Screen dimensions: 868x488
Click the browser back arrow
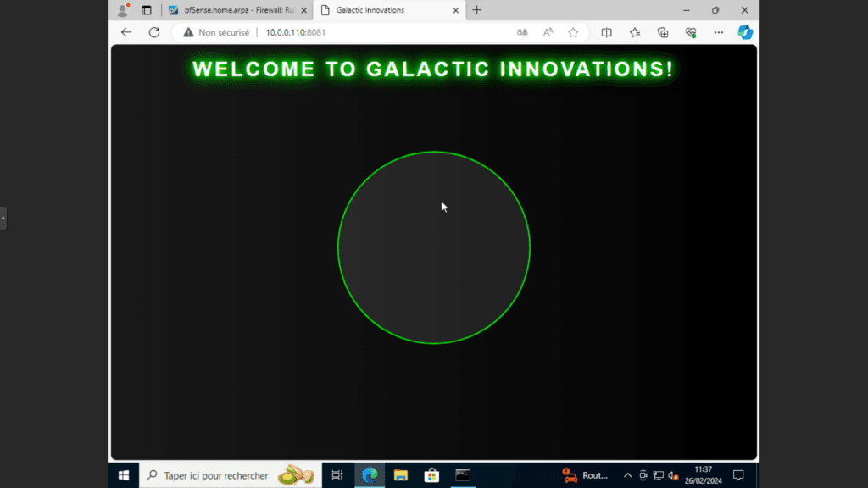point(126,32)
